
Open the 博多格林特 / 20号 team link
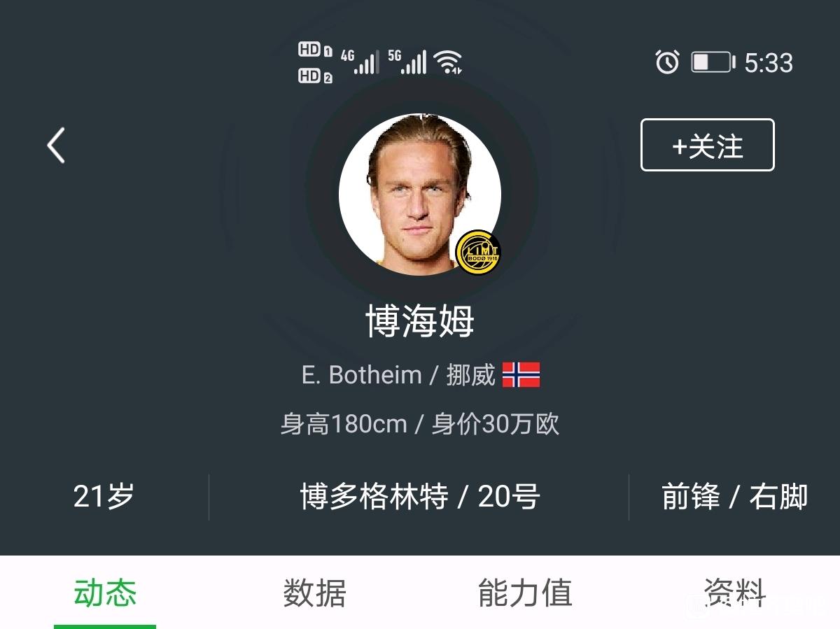420,497
